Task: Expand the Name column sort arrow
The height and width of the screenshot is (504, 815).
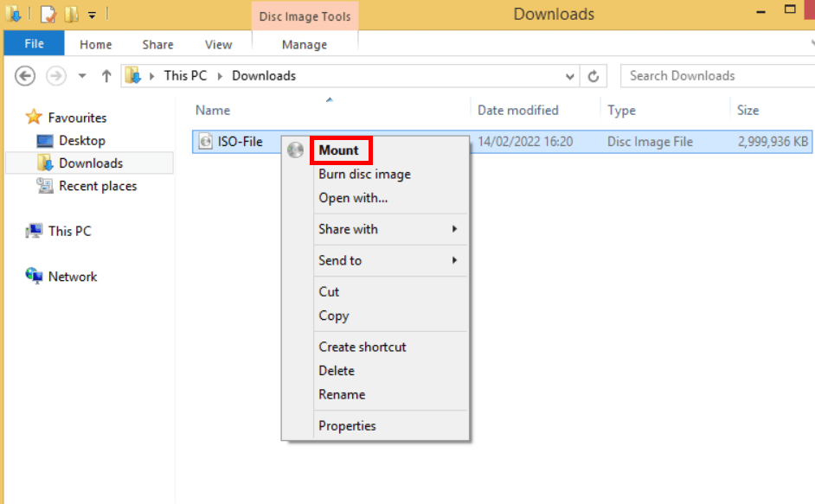Action: (x=329, y=99)
